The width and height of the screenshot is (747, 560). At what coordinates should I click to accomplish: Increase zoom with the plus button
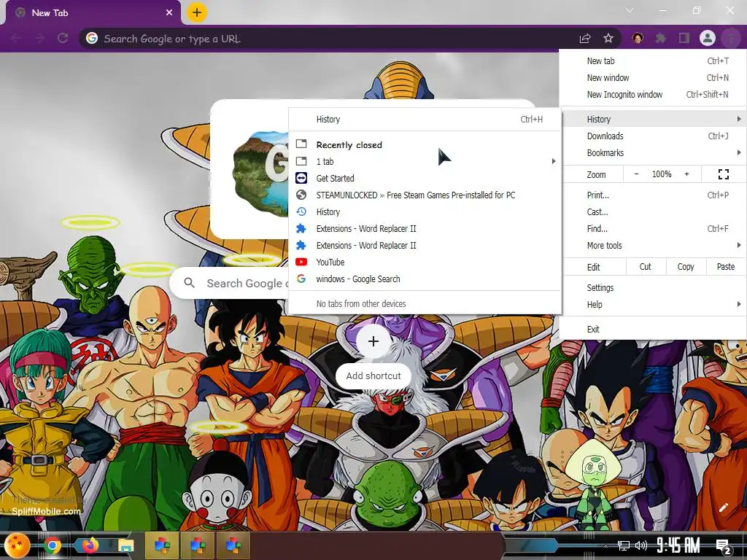[686, 174]
